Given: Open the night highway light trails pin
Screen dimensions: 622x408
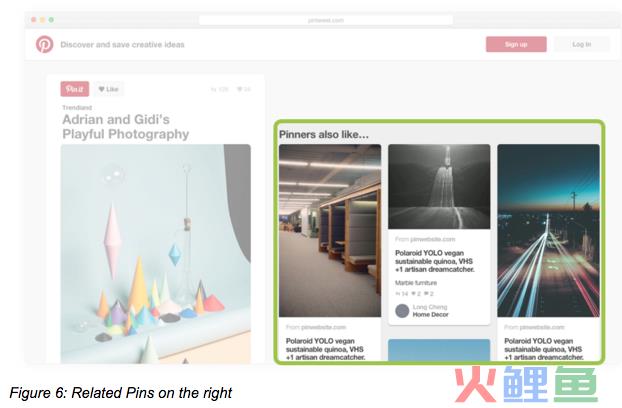Looking at the screenshot, I should click(x=549, y=230).
